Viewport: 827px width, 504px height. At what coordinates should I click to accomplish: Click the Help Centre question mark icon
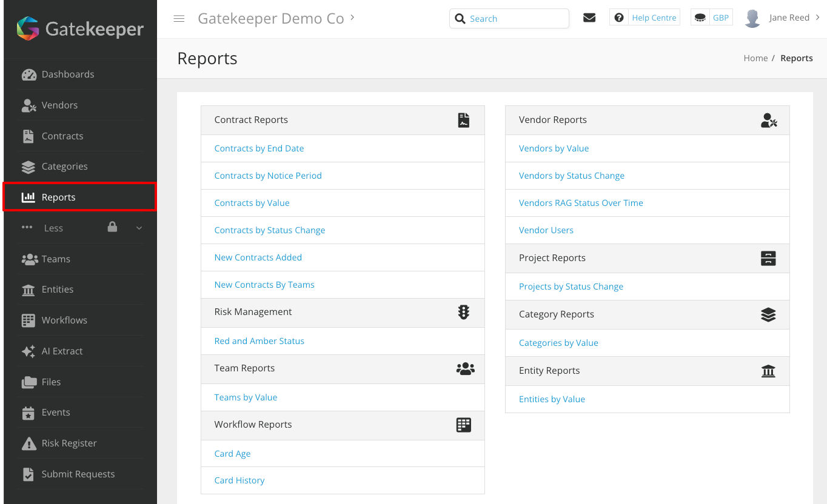tap(619, 18)
